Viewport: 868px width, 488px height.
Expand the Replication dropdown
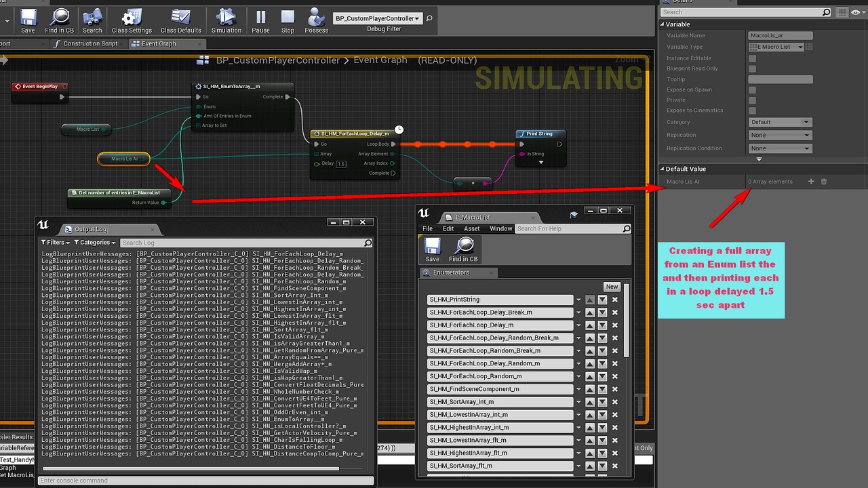pos(780,135)
